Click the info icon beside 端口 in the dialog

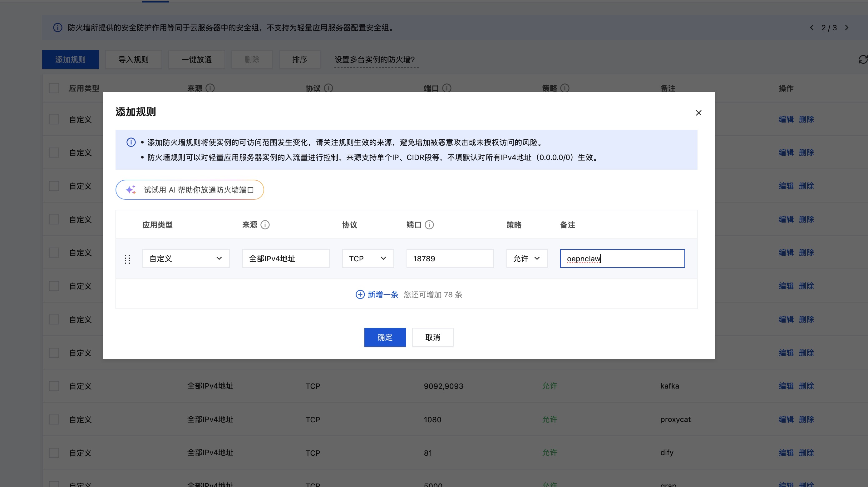pos(429,225)
